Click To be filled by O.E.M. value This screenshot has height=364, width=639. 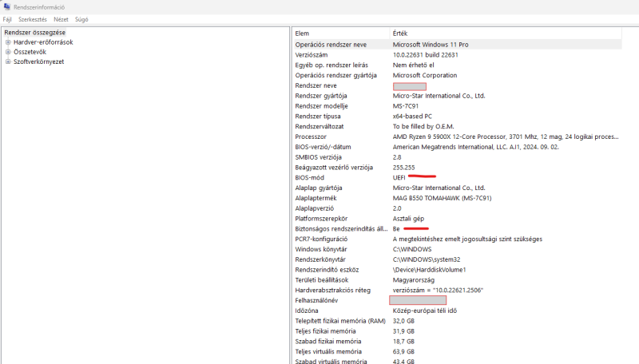(x=423, y=126)
